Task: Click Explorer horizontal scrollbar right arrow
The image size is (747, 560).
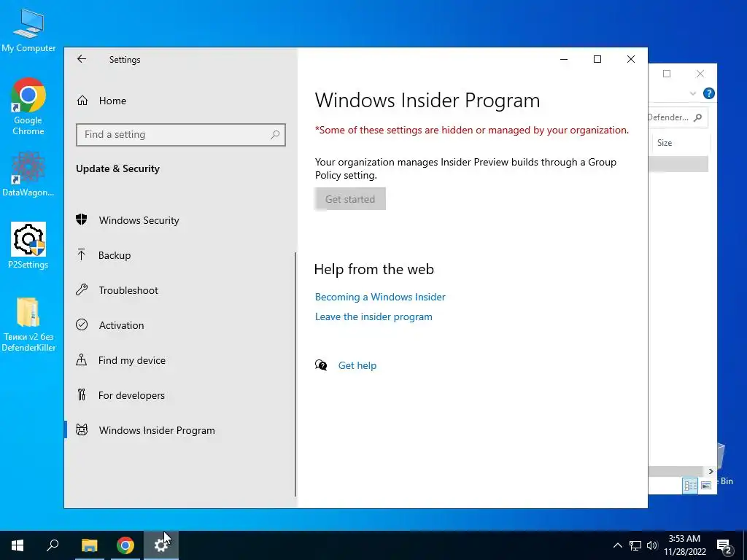Action: click(711, 471)
